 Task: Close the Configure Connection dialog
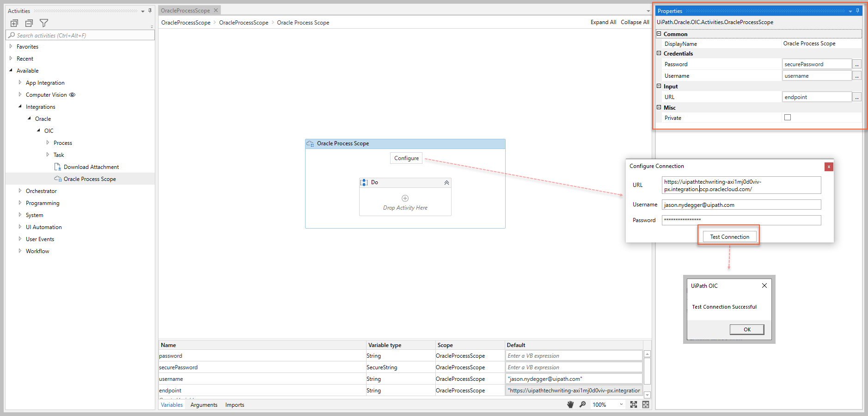(829, 167)
